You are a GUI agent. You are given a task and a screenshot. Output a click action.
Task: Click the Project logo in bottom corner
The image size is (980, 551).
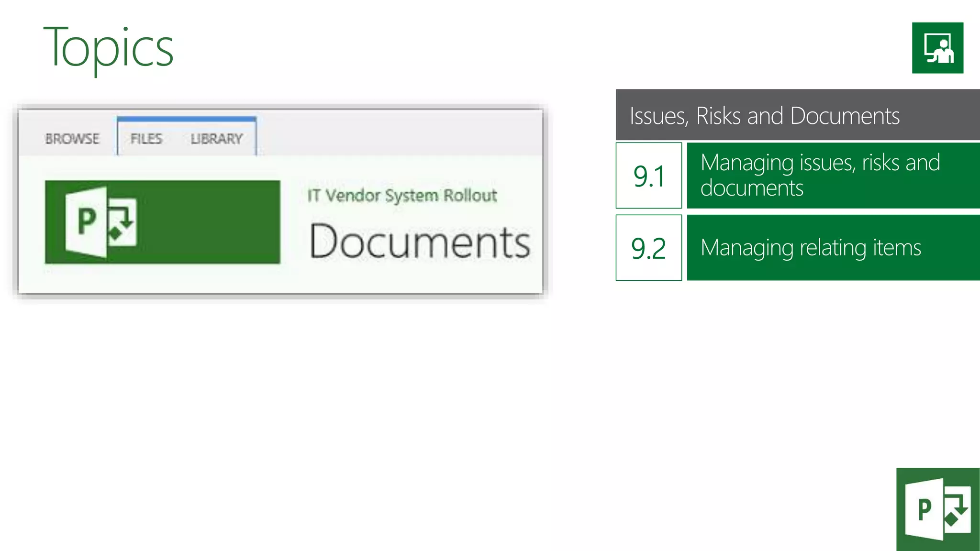pos(938,509)
